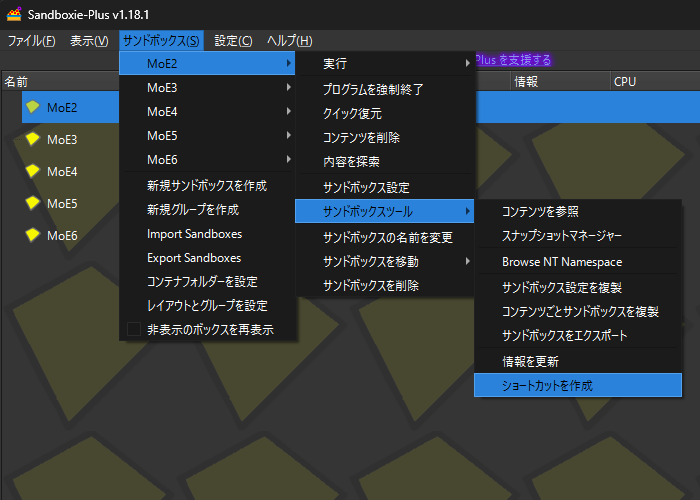Choose サンドボックスを削除
This screenshot has height=500, width=700.
[384, 286]
